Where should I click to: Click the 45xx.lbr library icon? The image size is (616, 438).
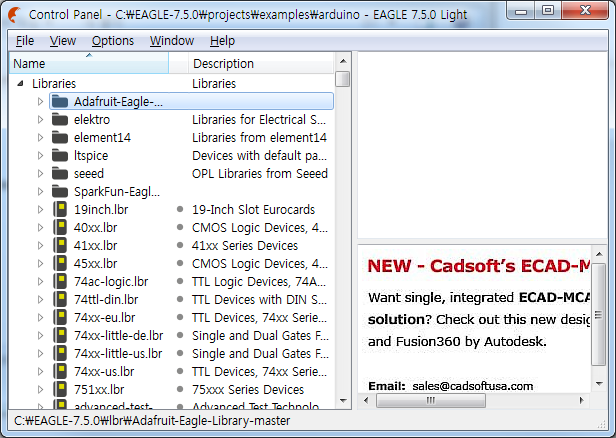[x=60, y=264]
